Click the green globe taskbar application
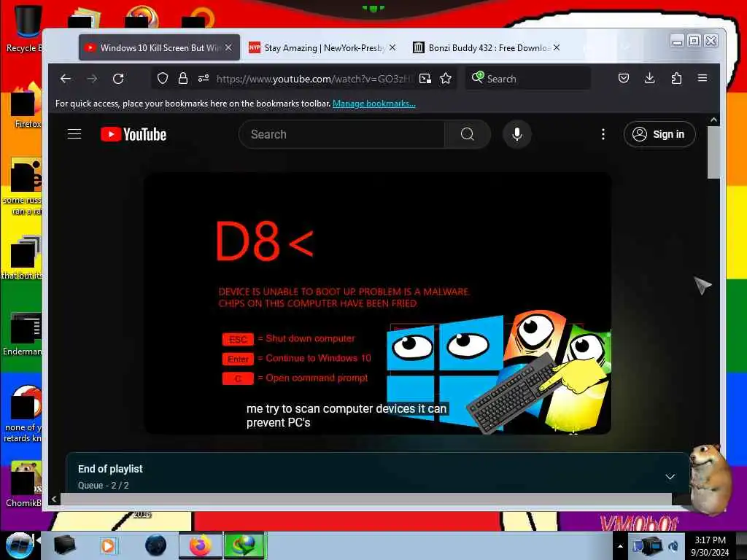The height and width of the screenshot is (560, 747). 244,545
